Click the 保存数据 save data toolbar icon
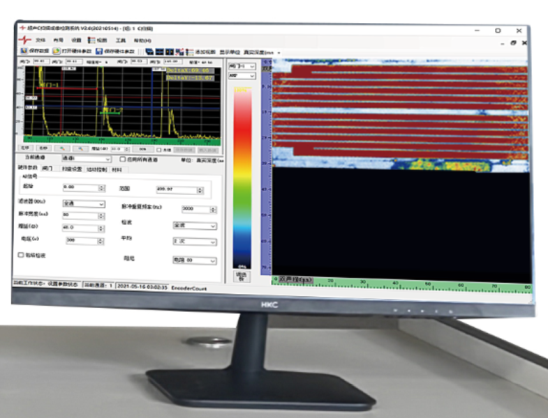548x418 pixels. tap(24, 51)
